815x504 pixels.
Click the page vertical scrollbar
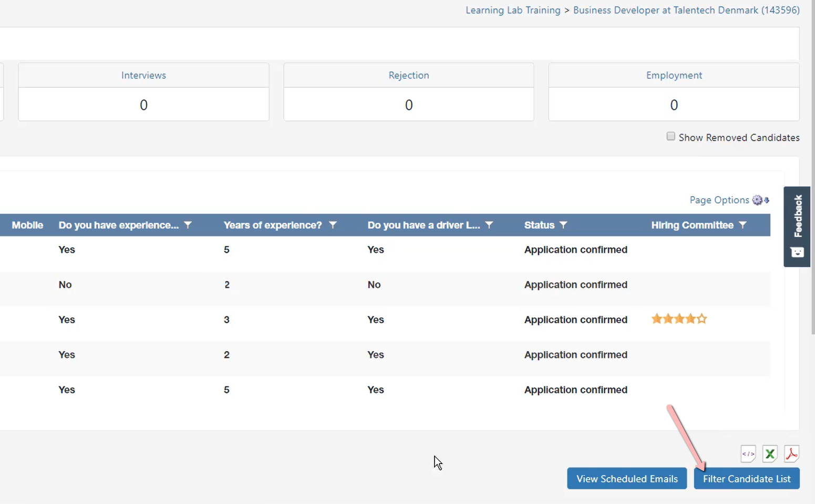(x=813, y=167)
